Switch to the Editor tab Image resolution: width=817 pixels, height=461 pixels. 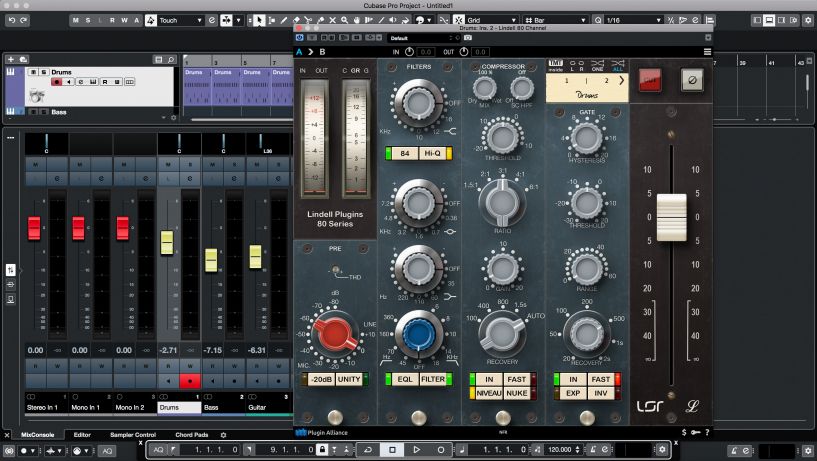click(82, 434)
